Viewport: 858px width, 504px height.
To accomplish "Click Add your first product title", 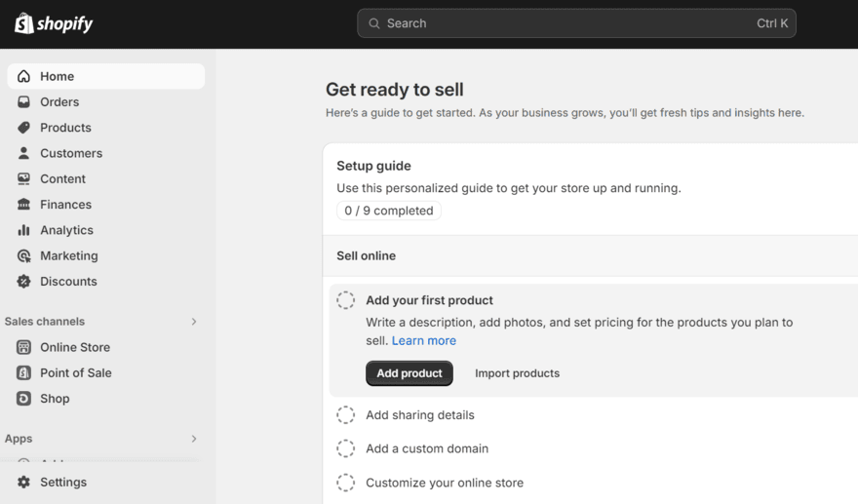I will 430,300.
